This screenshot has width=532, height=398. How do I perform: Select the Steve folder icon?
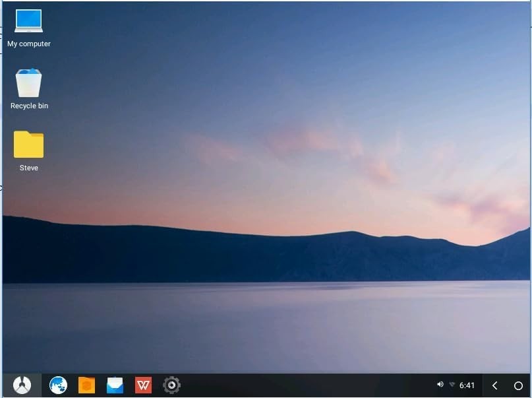tap(29, 145)
